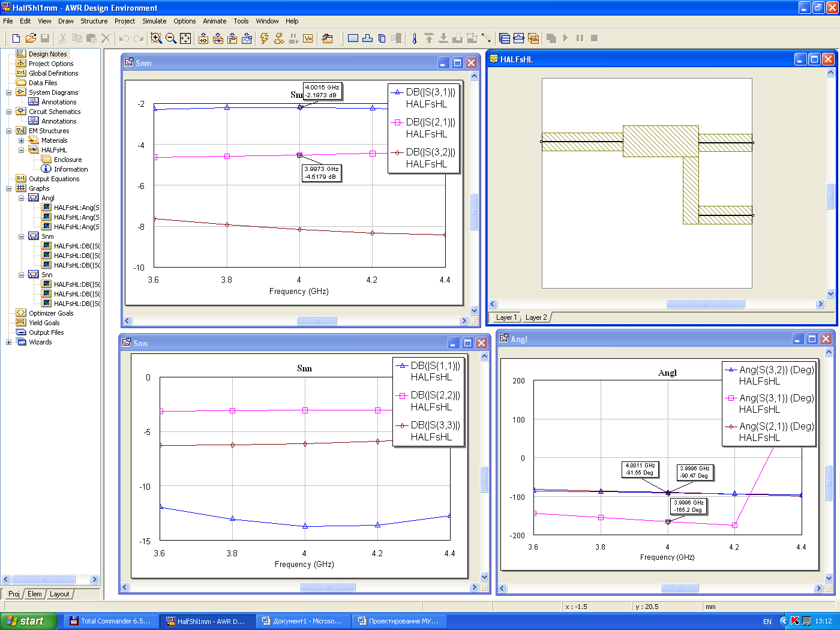Open the Simulate menu
This screenshot has height=630, width=840.
point(154,21)
